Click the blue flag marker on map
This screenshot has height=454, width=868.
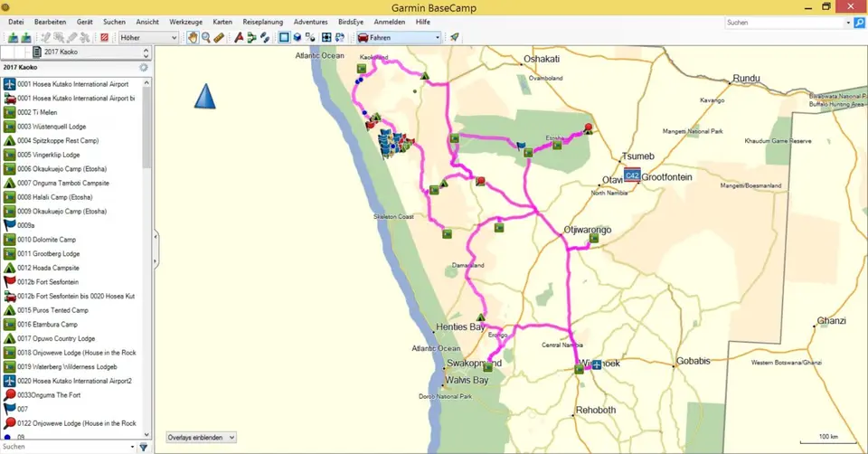coord(521,146)
